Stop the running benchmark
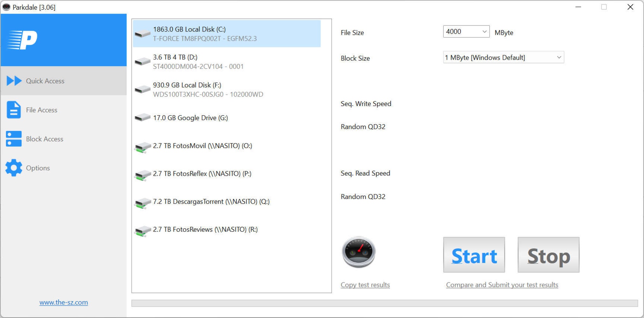 [x=548, y=255]
